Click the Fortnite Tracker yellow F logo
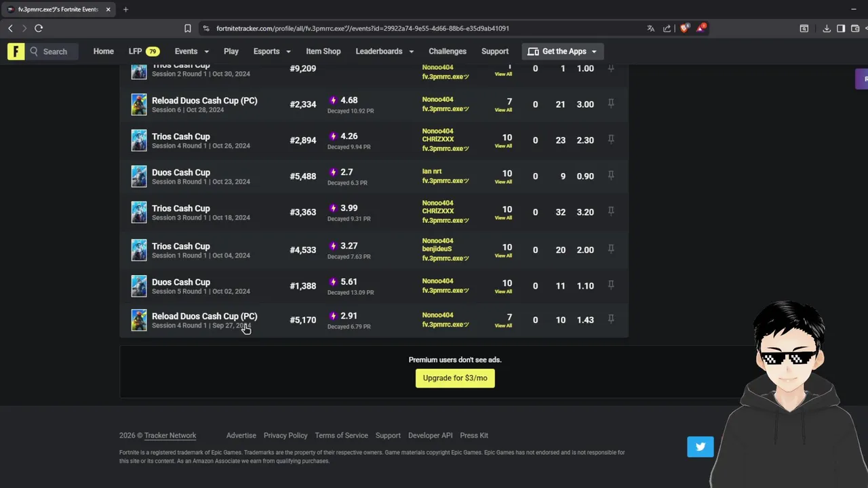This screenshot has height=488, width=868. [16, 52]
